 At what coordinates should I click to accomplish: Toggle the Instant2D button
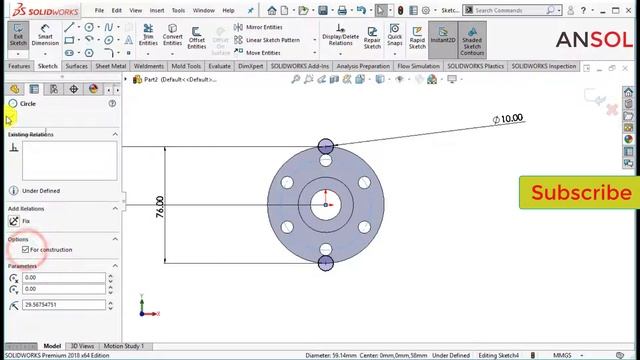pyautogui.click(x=443, y=39)
